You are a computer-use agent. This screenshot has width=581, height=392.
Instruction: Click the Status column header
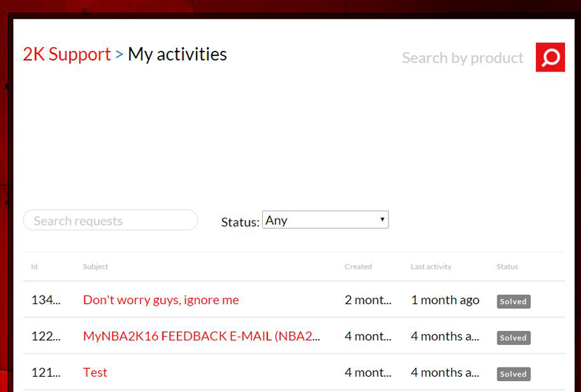[x=507, y=266]
